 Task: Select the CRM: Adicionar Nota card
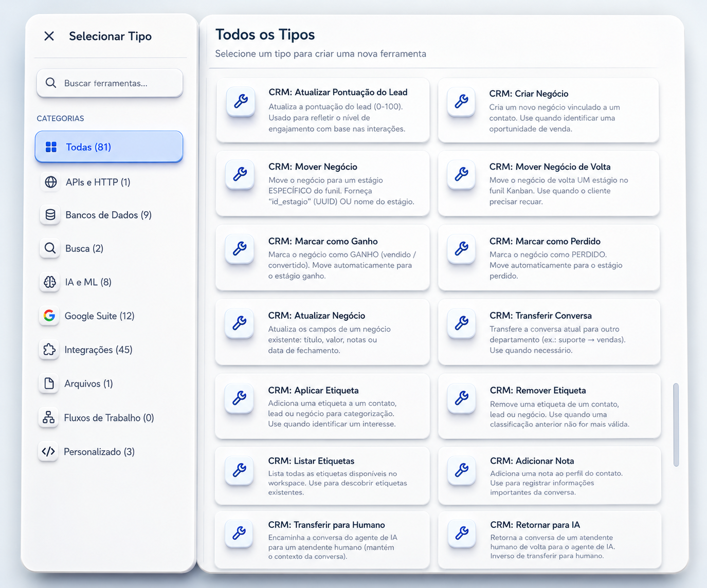(x=550, y=475)
